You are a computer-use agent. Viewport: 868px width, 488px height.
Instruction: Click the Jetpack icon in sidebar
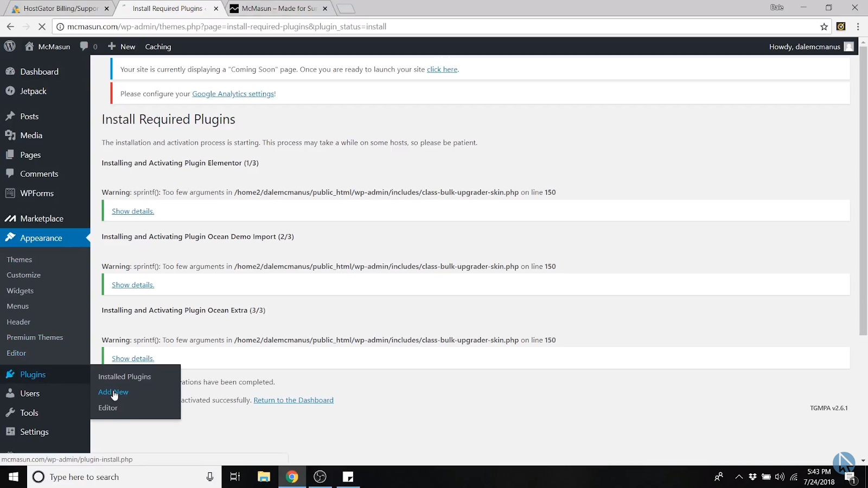10,91
